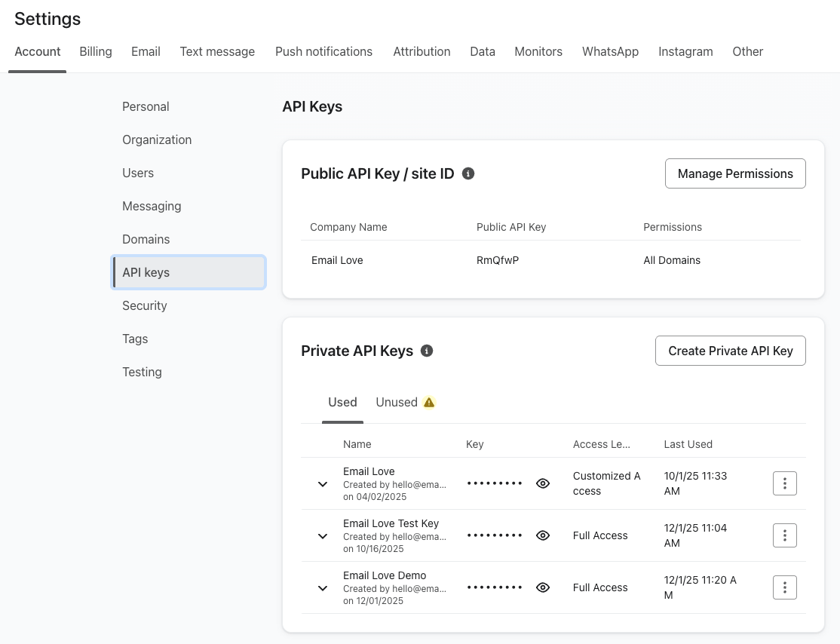Open Push notifications tab

click(x=323, y=51)
